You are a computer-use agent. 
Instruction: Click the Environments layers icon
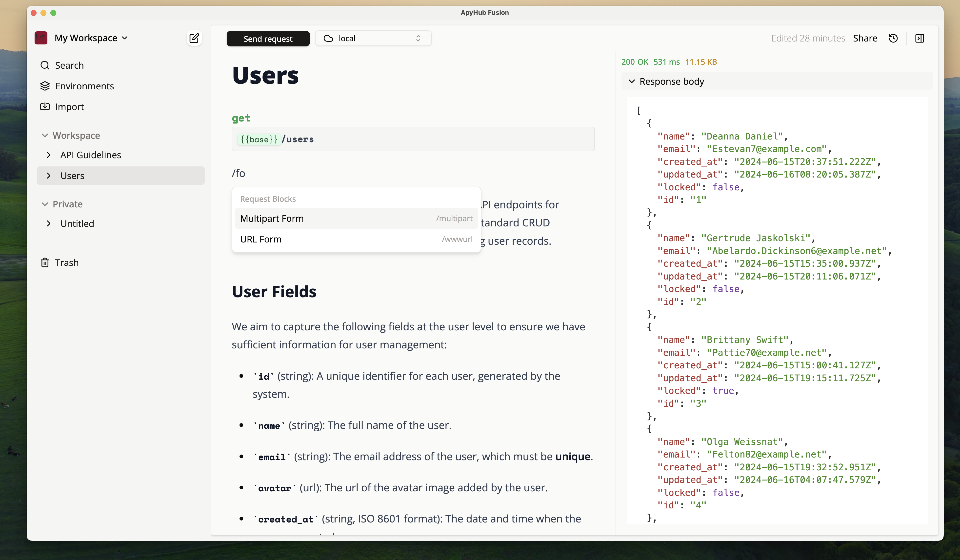45,86
